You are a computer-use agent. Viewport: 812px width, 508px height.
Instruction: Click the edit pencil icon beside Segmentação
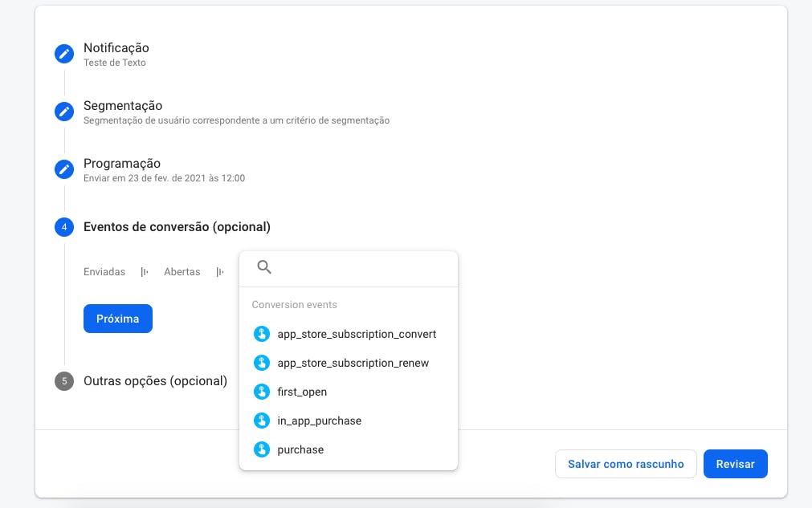coord(64,112)
